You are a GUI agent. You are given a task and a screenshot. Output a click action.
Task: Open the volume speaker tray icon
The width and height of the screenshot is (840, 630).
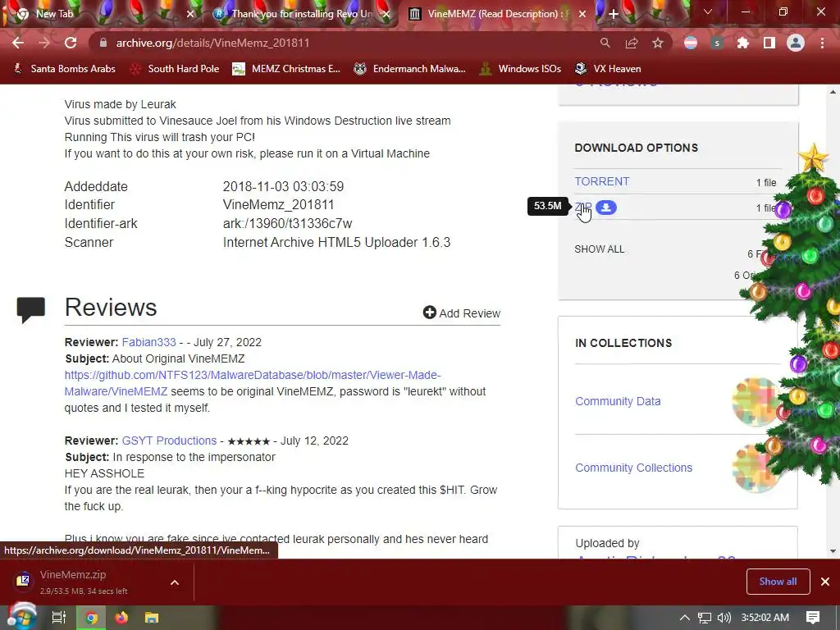pyautogui.click(x=724, y=618)
